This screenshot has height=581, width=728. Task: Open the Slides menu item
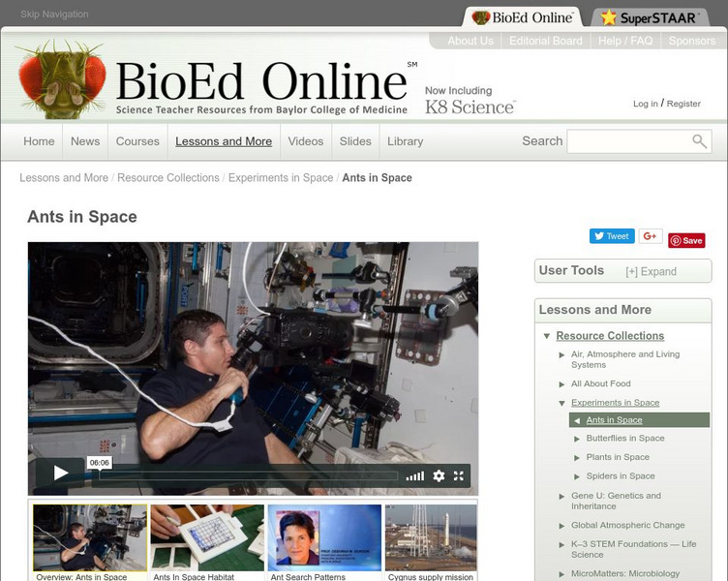(355, 141)
